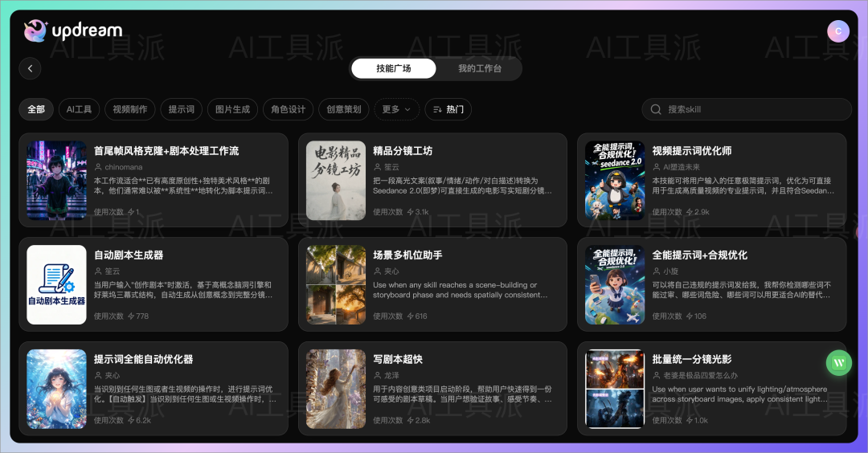Open the 写剧本超快 skill title
The image size is (868, 453).
(x=398, y=359)
